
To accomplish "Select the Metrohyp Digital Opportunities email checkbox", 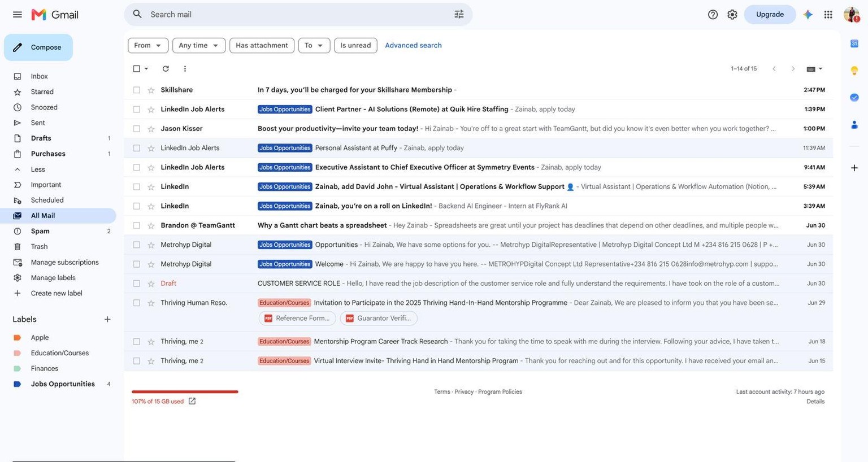I will [136, 245].
